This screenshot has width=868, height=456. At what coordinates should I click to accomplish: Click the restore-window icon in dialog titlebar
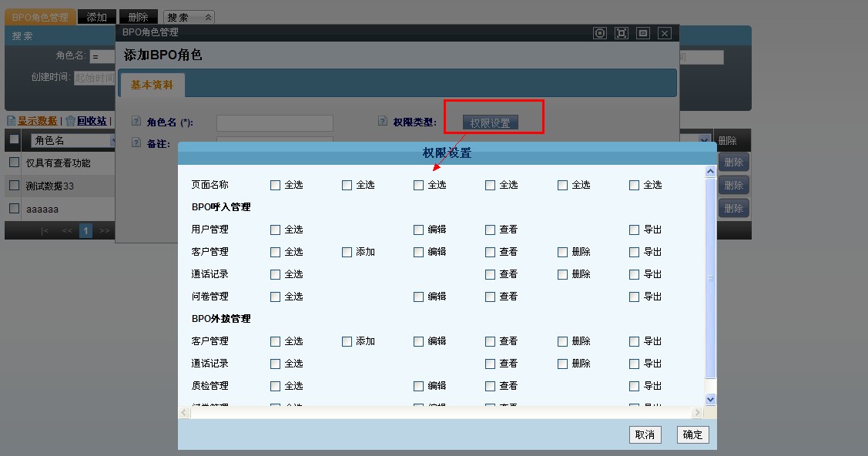tap(643, 33)
